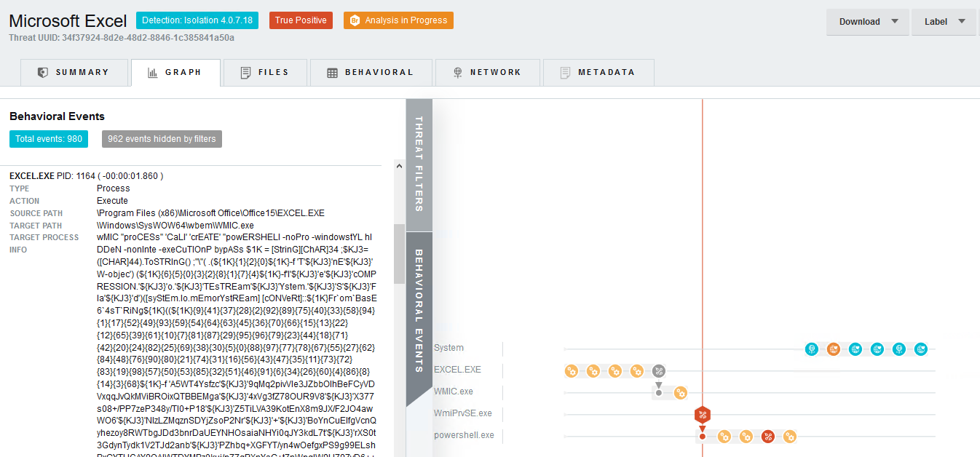Screen dimensions: 980x457
Task: Click the events list scrollbar thumb
Action: 399,253
